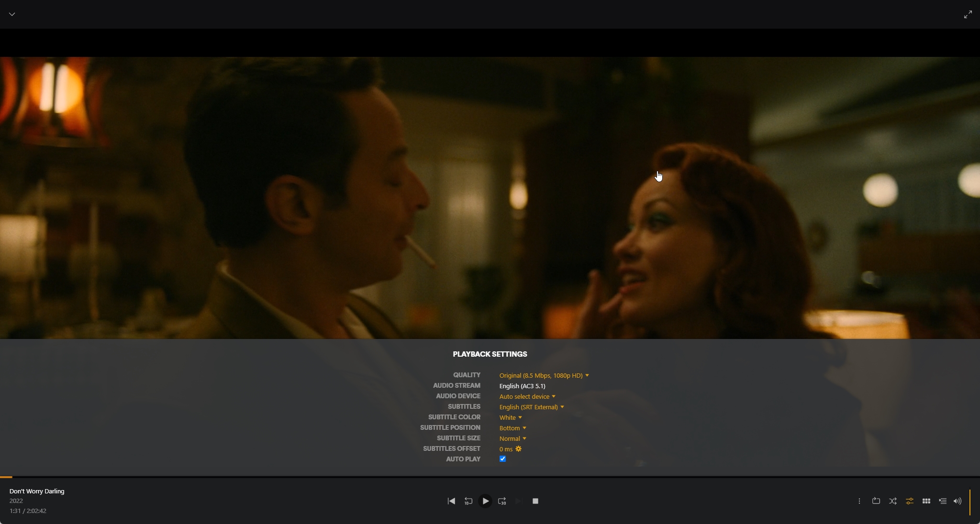Skip back 10 seconds
This screenshot has width=980, height=524.
(x=468, y=501)
